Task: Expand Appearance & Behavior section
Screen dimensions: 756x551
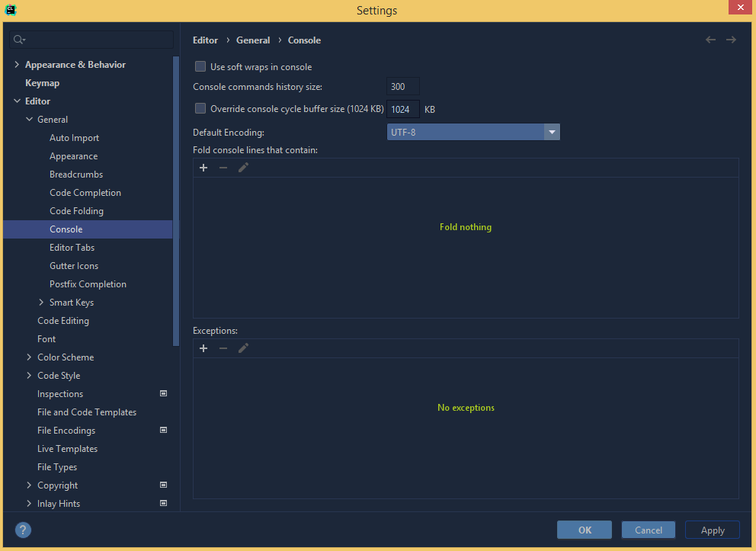Action: click(x=17, y=65)
